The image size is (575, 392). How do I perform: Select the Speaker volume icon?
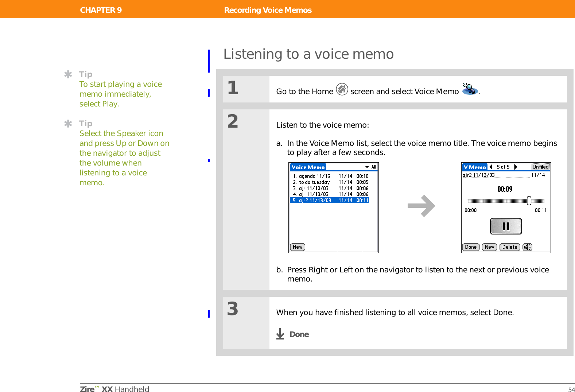pos(528,247)
